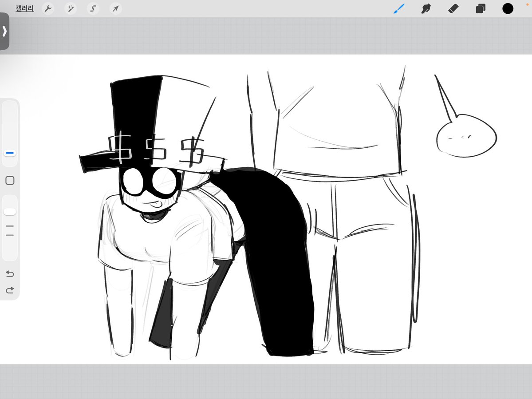The image size is (532, 399).
Task: Select the Paint brush tool
Action: (399, 8)
